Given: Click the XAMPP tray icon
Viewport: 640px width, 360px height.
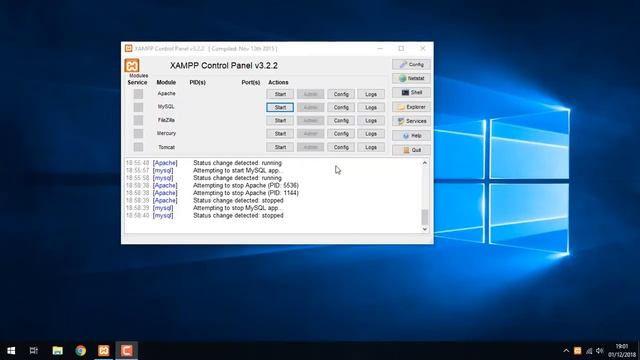Looking at the screenshot, I should (x=578, y=351).
